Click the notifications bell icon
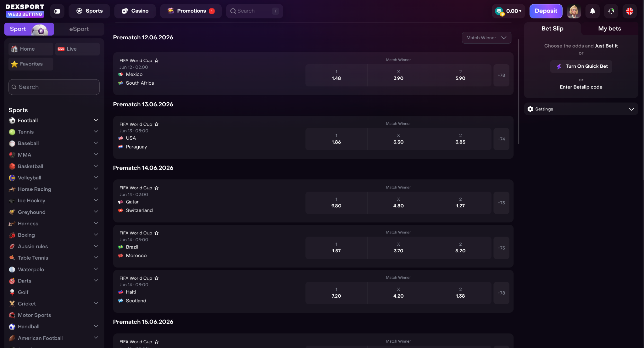This screenshot has width=644, height=348. pyautogui.click(x=592, y=11)
